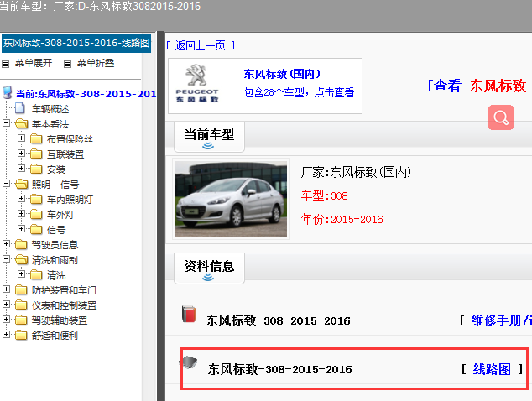Click the Peugeot lion logo
The width and height of the screenshot is (532, 401).
point(196,75)
